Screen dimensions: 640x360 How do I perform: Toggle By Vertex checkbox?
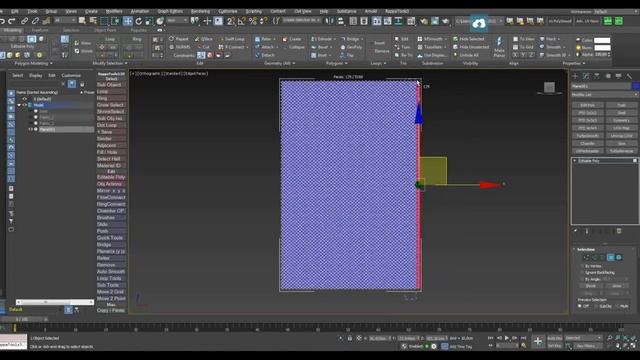tap(582, 266)
